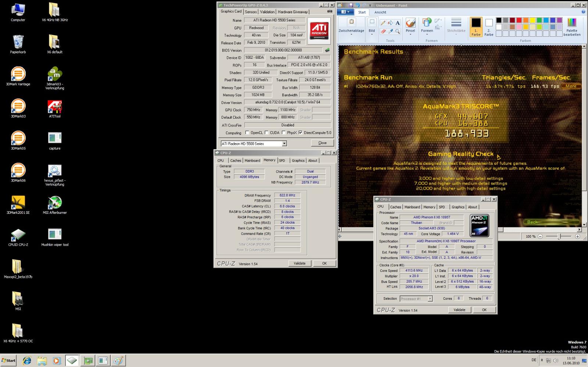Click Paint zoom in plus button
Image resolution: width=588 pixels, height=367 pixels.
point(577,236)
